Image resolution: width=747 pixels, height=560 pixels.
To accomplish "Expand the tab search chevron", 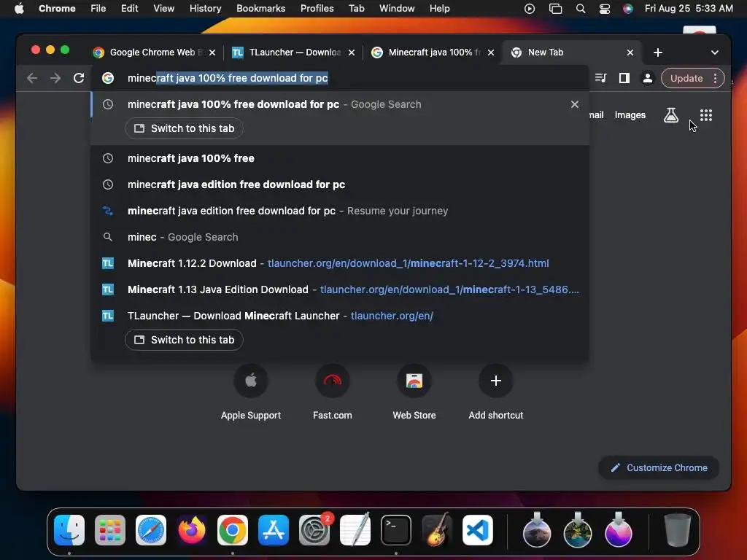I will pyautogui.click(x=715, y=52).
